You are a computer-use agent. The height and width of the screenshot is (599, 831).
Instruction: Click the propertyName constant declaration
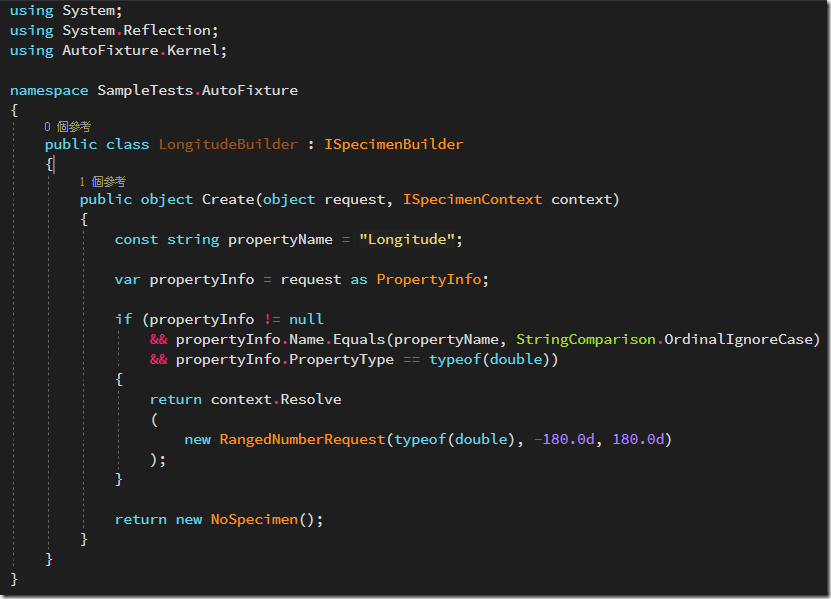pyautogui.click(x=280, y=240)
